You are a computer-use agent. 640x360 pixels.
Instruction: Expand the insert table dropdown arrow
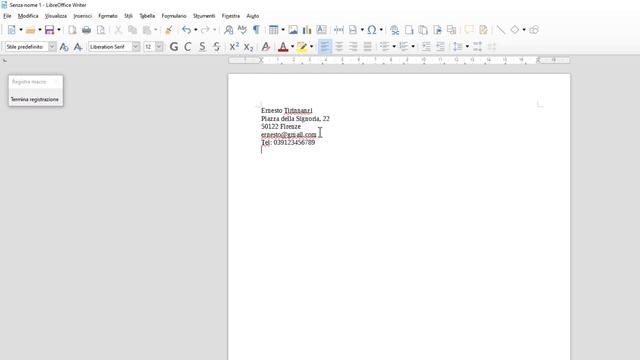(x=283, y=30)
